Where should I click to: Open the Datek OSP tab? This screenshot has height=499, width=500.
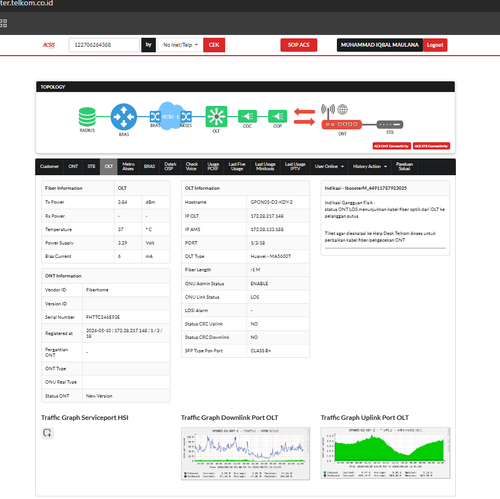170,166
